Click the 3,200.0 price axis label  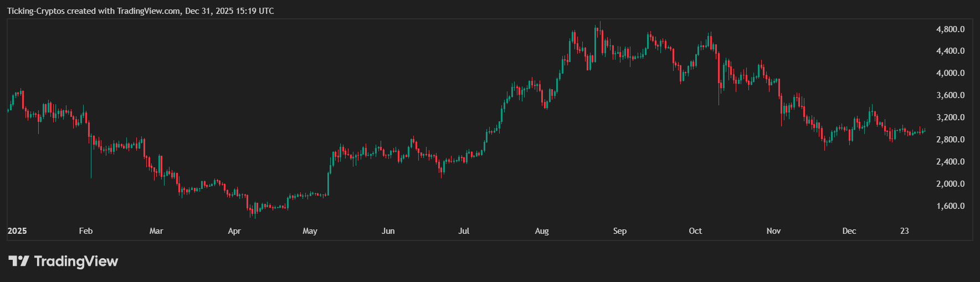(x=950, y=117)
